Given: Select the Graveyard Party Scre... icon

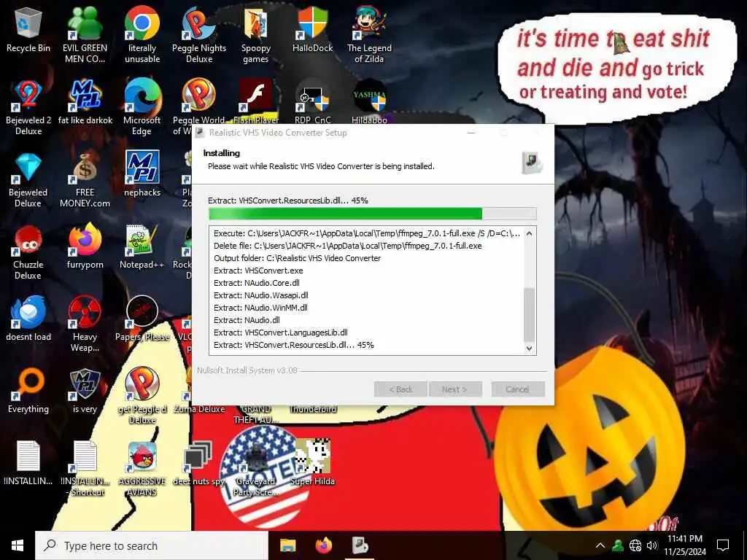Looking at the screenshot, I should (x=256, y=469).
